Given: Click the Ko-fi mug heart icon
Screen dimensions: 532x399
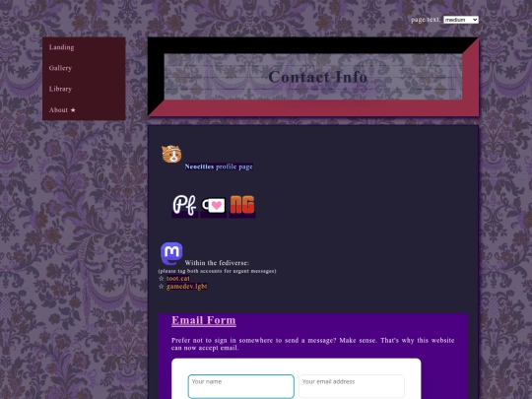Looking at the screenshot, I should point(214,206).
